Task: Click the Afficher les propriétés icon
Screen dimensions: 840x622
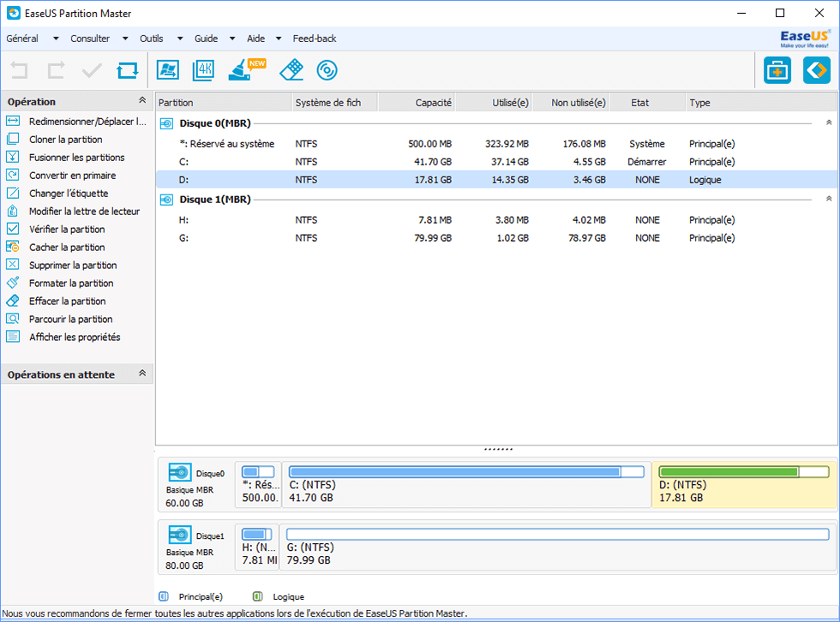Action: pos(13,337)
